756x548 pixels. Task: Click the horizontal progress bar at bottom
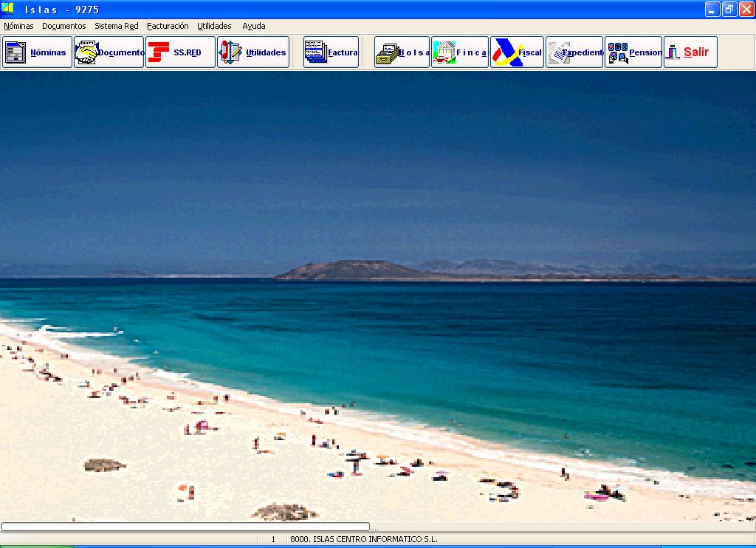(x=185, y=527)
